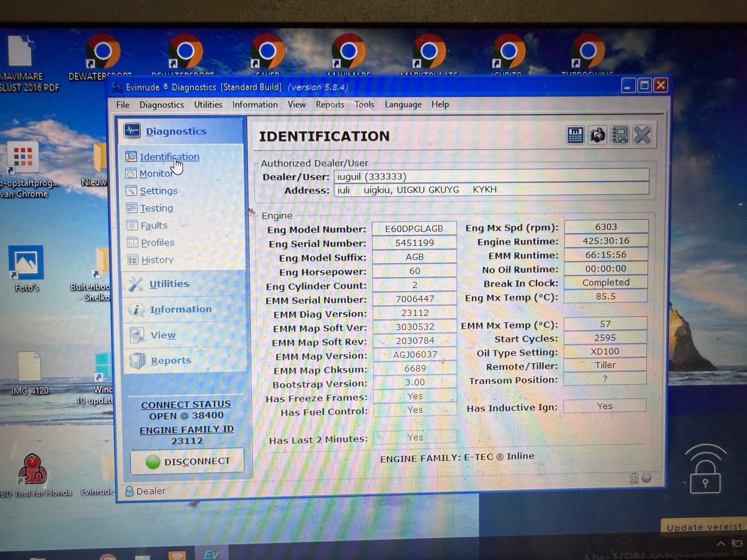
Task: Open the Tools menu
Action: click(x=364, y=104)
